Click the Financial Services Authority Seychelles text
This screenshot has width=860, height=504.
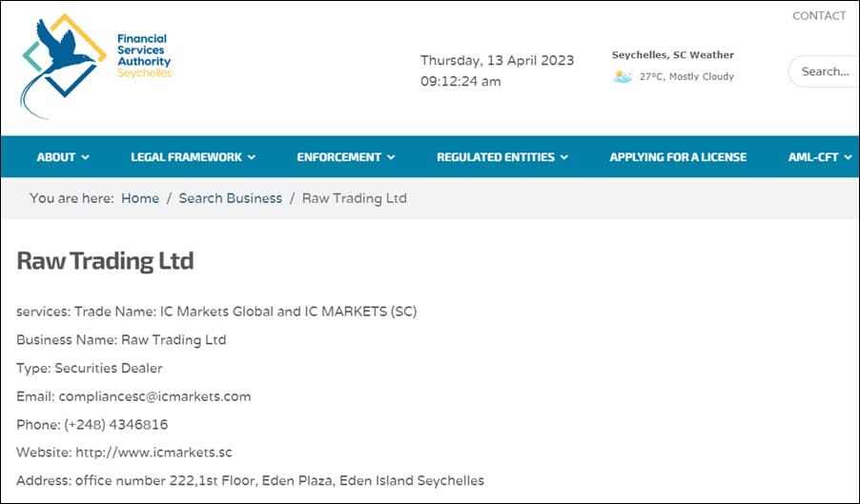[143, 56]
